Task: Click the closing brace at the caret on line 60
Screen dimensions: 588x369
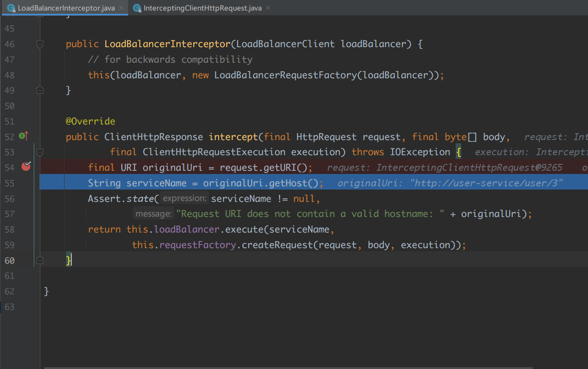Action: pyautogui.click(x=69, y=260)
